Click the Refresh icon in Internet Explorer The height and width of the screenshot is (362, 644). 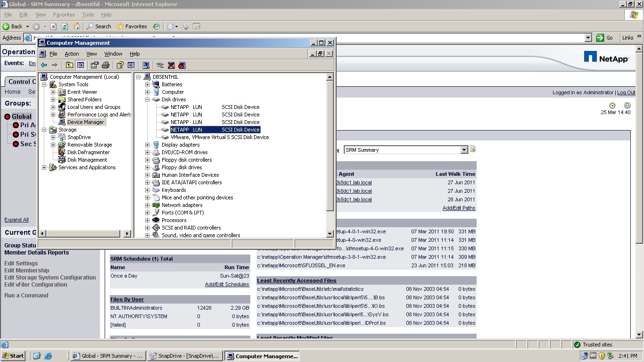(65, 26)
